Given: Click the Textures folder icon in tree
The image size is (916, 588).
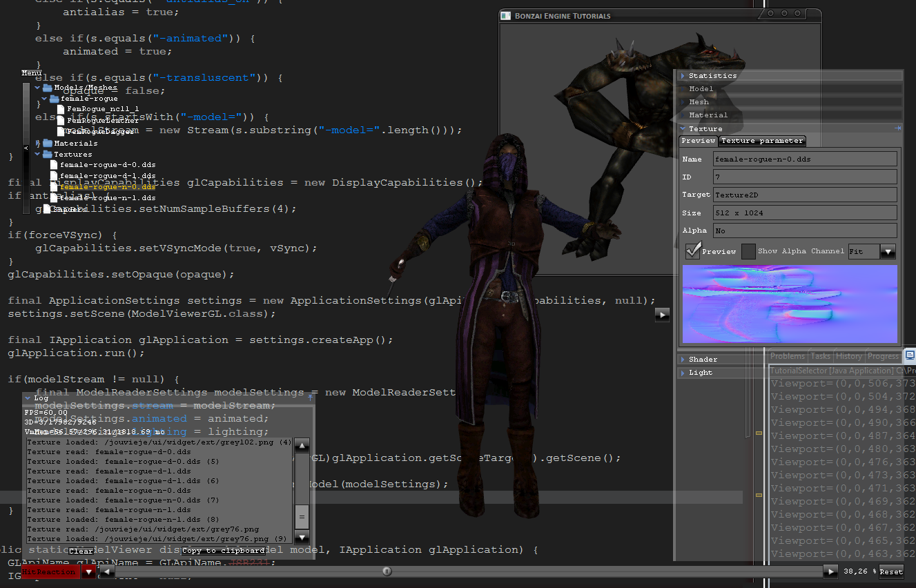Looking at the screenshot, I should tap(47, 154).
